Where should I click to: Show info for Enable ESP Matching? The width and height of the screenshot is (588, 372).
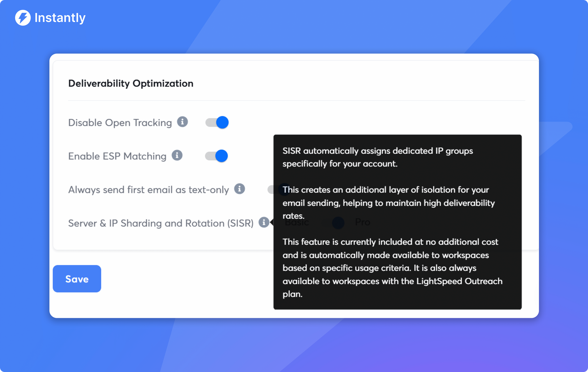click(177, 155)
